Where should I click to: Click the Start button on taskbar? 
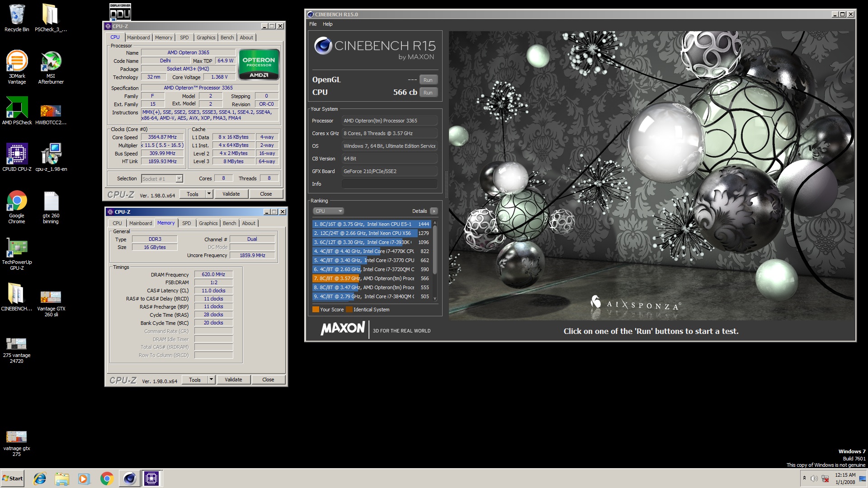click(12, 479)
